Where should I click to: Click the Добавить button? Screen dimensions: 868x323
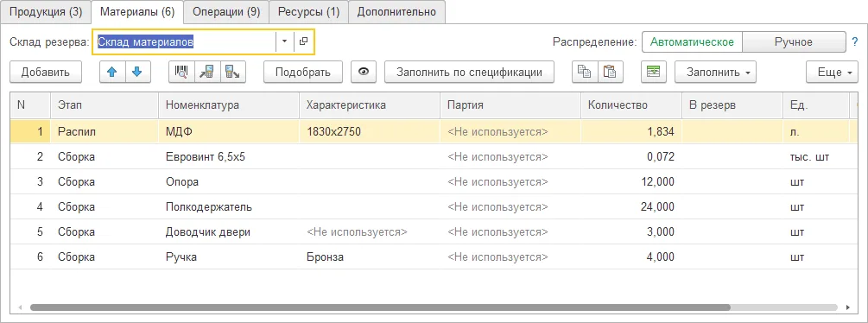click(46, 72)
